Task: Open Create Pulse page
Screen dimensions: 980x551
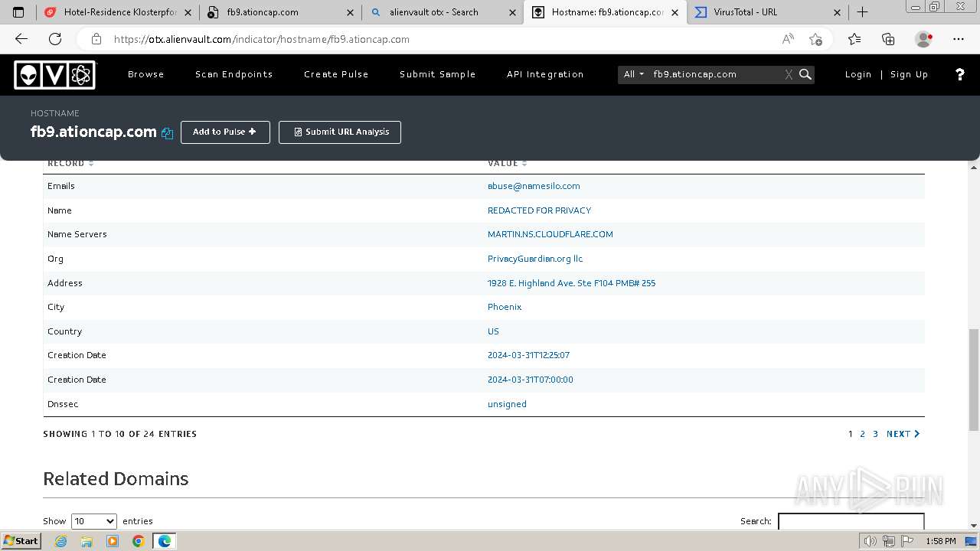Action: [x=336, y=74]
